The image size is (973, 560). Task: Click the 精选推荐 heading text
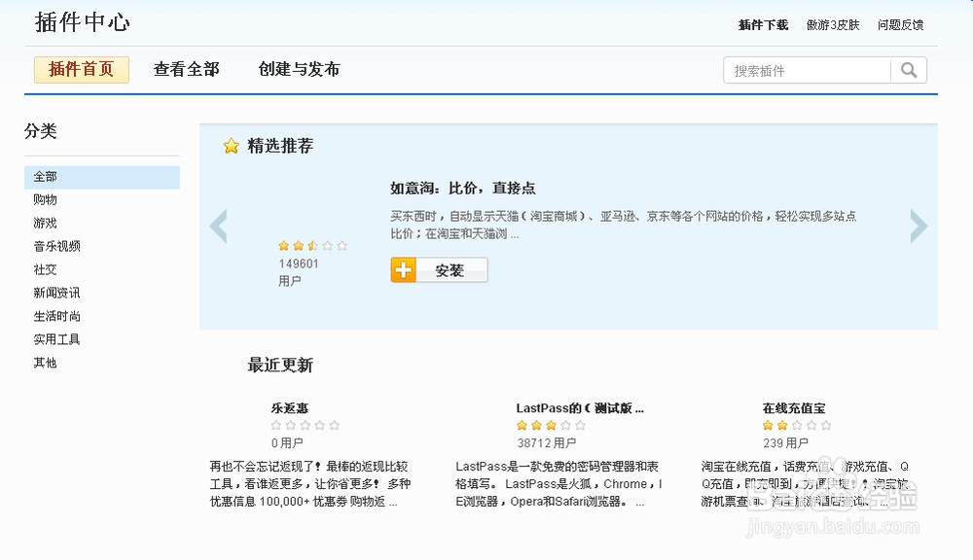point(280,146)
